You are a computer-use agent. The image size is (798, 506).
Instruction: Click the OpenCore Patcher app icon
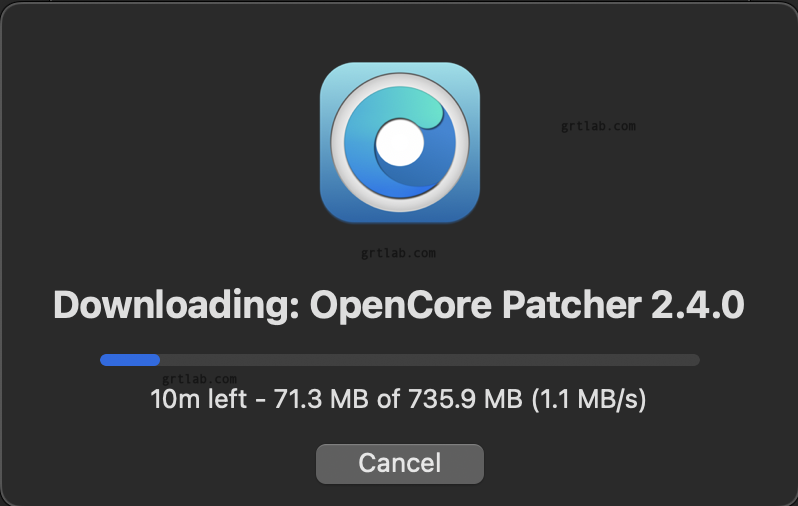400,143
